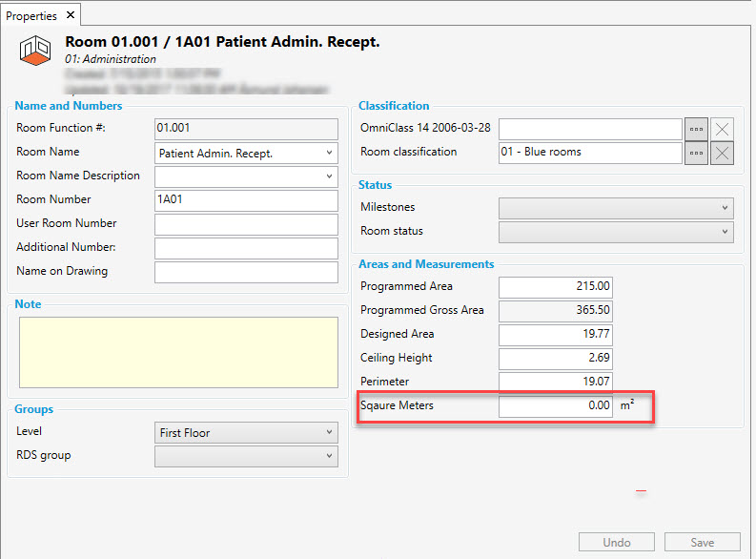Screen dimensions: 756x559
Task: Clear OmniClass 14 value with X button
Action: coord(723,129)
